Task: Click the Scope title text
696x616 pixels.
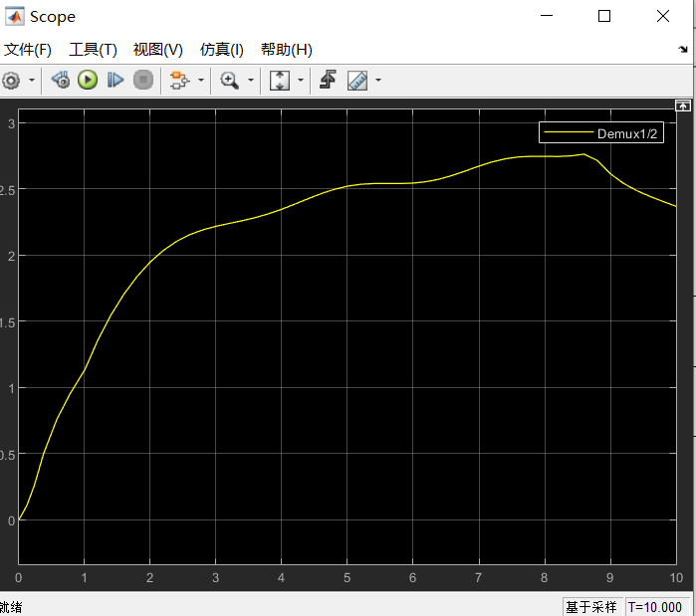Action: tap(53, 17)
